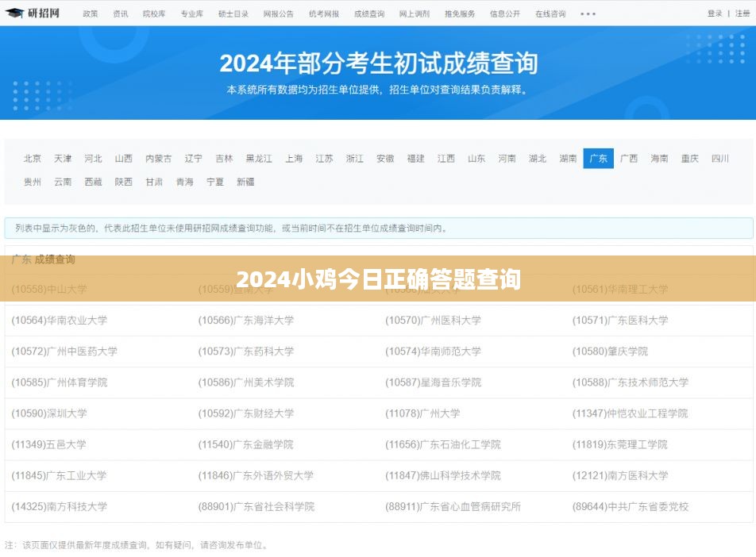Select the 西藏 region tab

pyautogui.click(x=93, y=182)
